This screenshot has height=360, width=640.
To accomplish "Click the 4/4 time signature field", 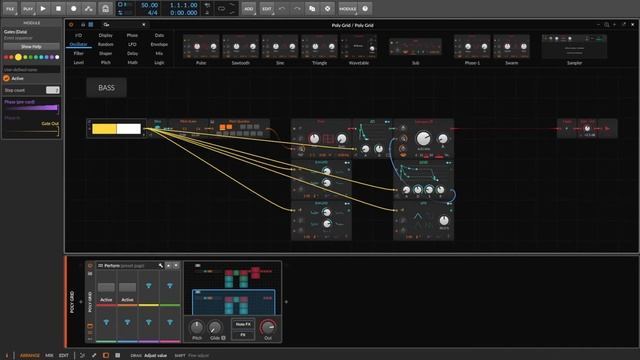I will (153, 13).
